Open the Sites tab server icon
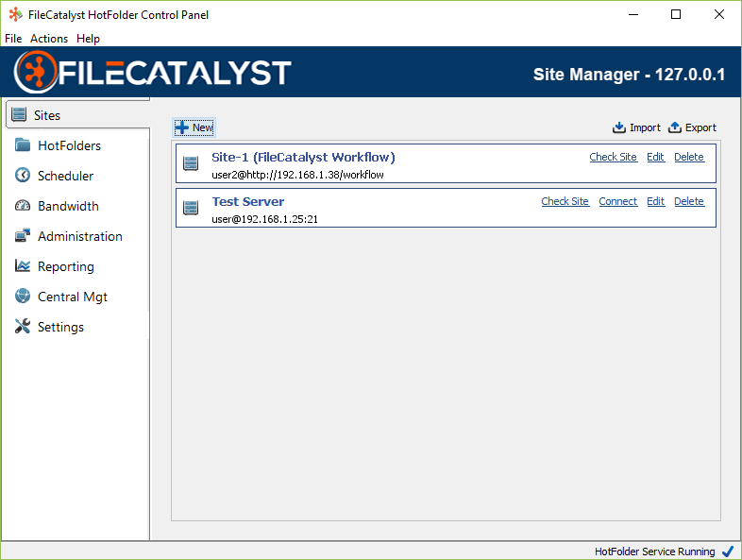Viewport: 742px width, 560px height. pyautogui.click(x=19, y=114)
